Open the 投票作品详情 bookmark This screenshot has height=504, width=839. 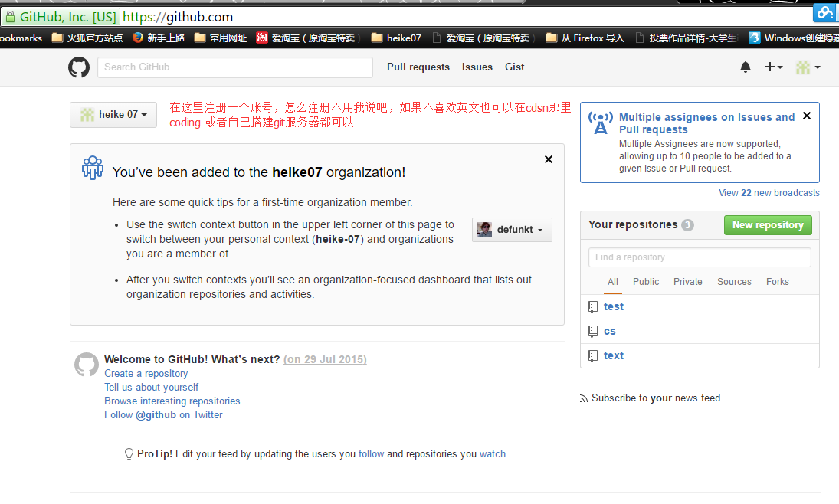687,38
